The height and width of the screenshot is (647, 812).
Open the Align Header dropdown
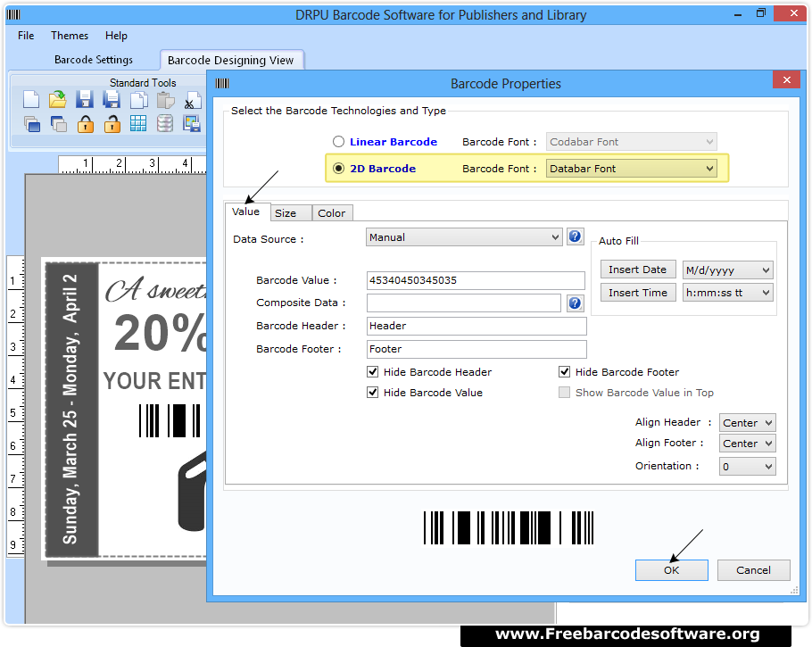747,423
